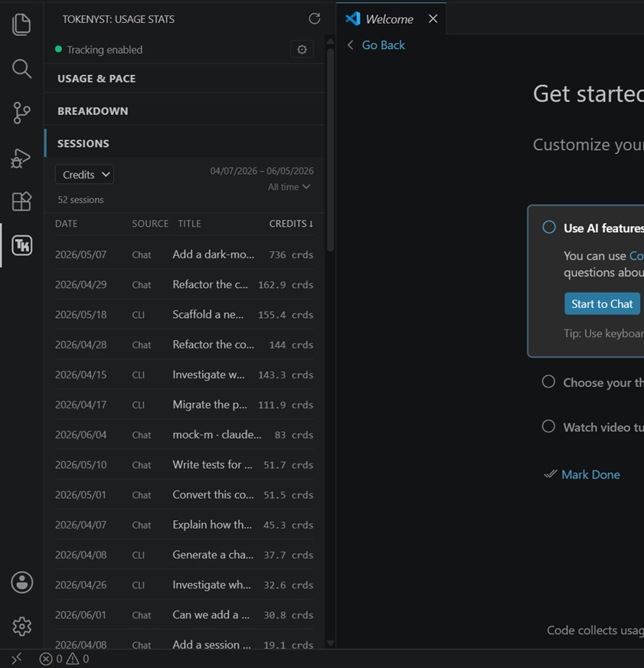Refresh Tokenyst usage stats
Viewport: 644px width, 668px height.
[x=314, y=18]
